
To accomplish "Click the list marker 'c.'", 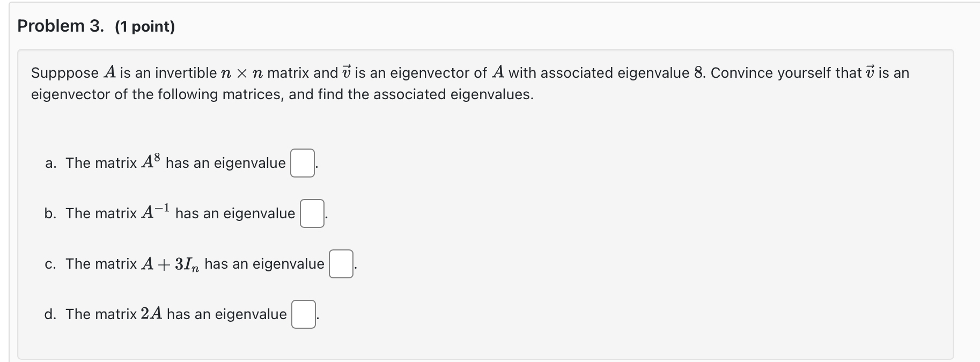I will [51, 264].
